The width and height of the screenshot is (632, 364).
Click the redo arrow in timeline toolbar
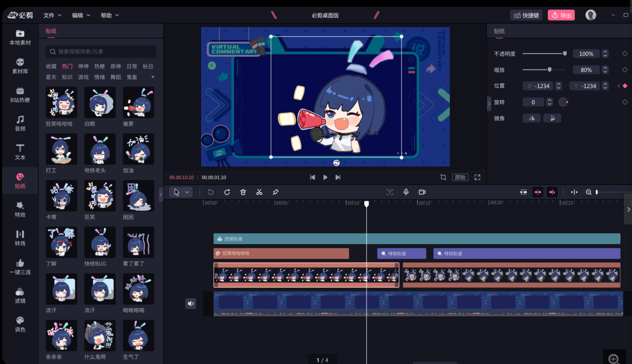click(x=227, y=192)
